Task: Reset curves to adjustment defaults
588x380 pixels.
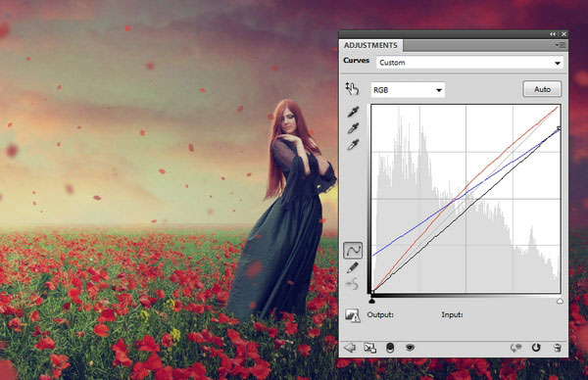Action: pyautogui.click(x=536, y=348)
